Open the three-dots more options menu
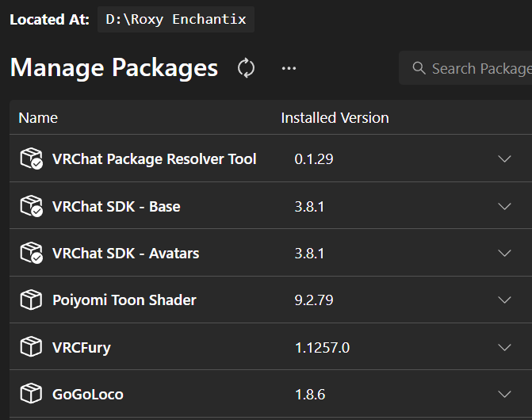This screenshot has width=532, height=420. tap(289, 68)
